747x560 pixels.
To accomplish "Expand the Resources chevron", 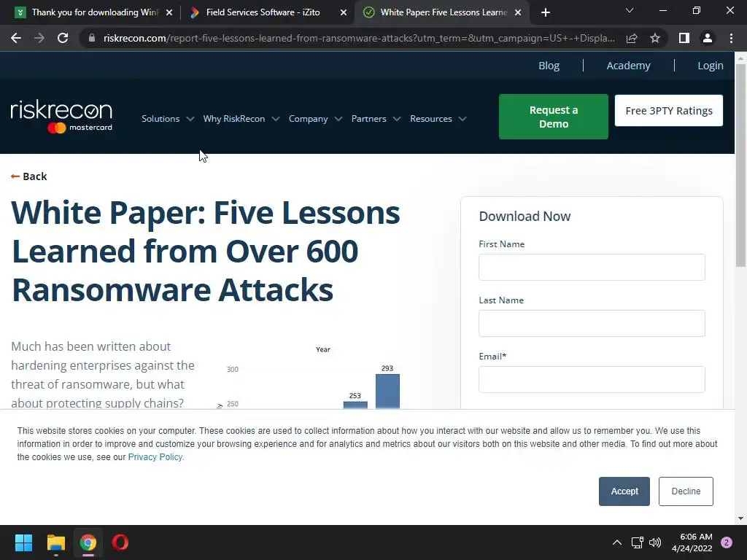I will [462, 119].
